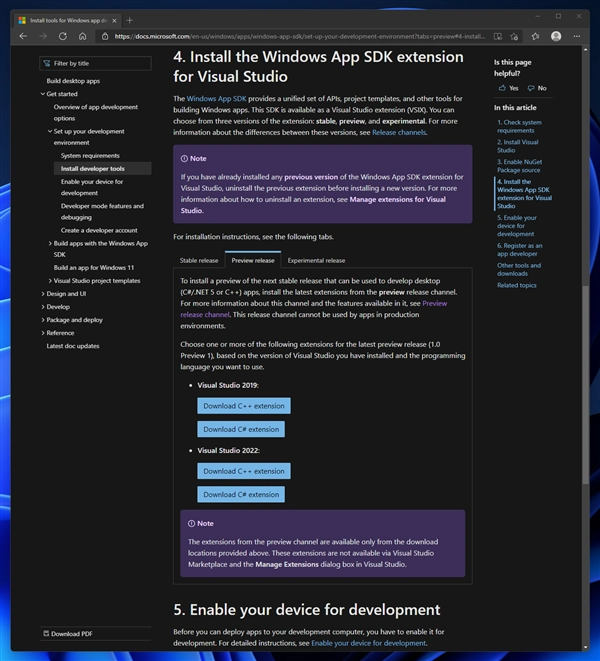Open the Release channels link
Image resolution: width=600 pixels, height=661 pixels.
click(x=399, y=132)
